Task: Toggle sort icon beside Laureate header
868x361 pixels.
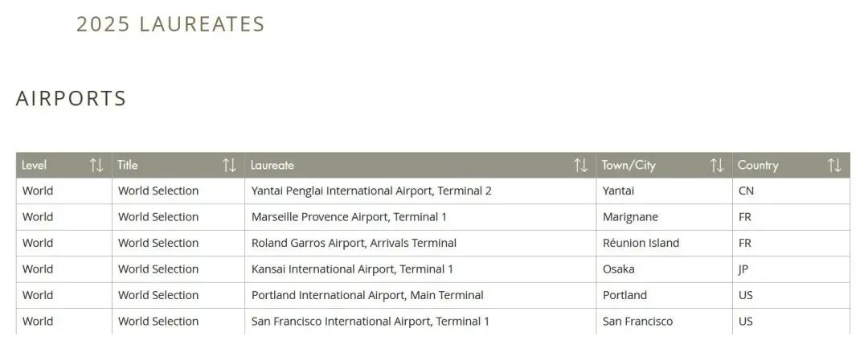Action: (x=580, y=166)
